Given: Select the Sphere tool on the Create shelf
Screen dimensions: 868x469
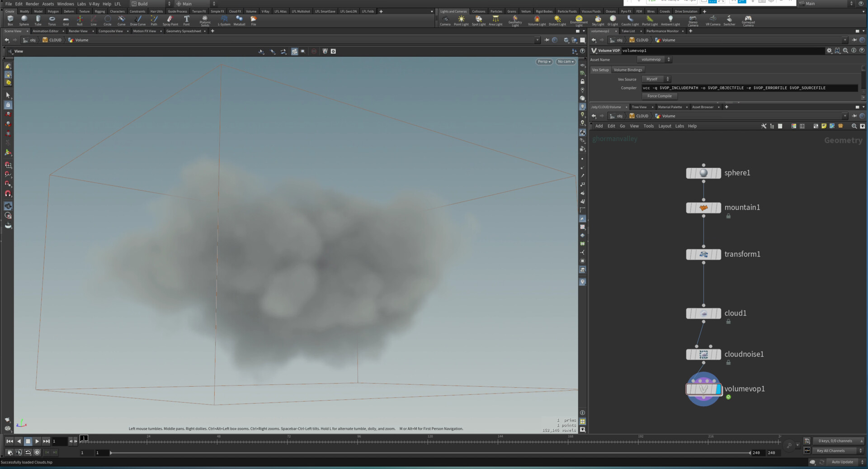Looking at the screenshot, I should point(24,20).
